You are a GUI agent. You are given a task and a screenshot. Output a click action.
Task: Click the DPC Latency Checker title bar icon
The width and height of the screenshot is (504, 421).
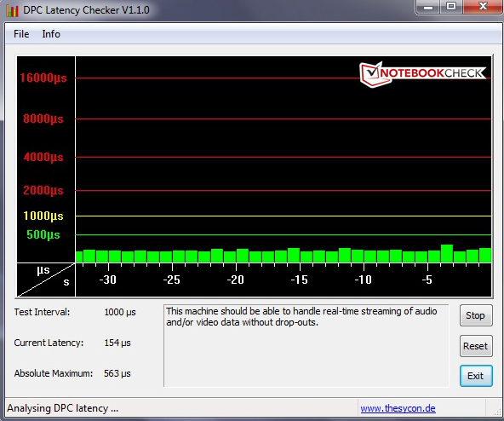[x=12, y=10]
